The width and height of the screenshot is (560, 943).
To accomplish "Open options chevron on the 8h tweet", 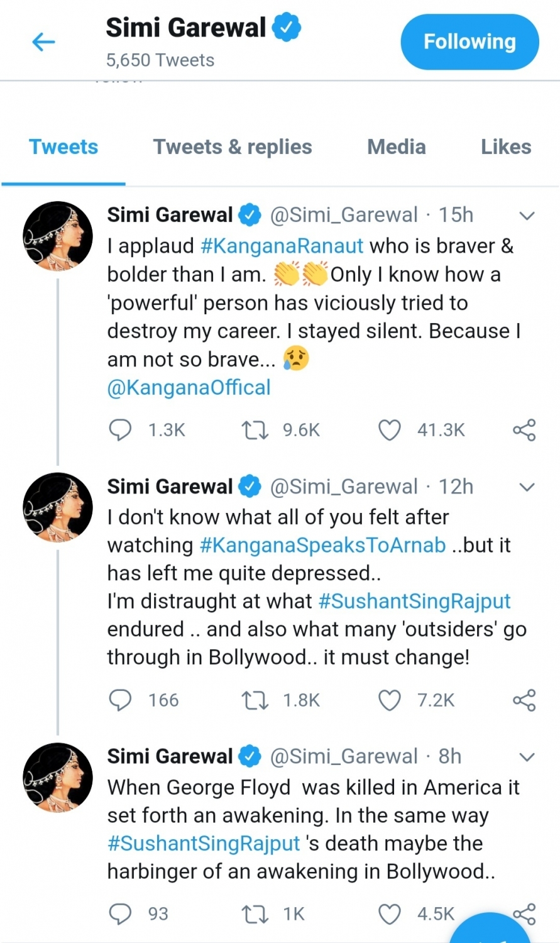I will tap(527, 756).
